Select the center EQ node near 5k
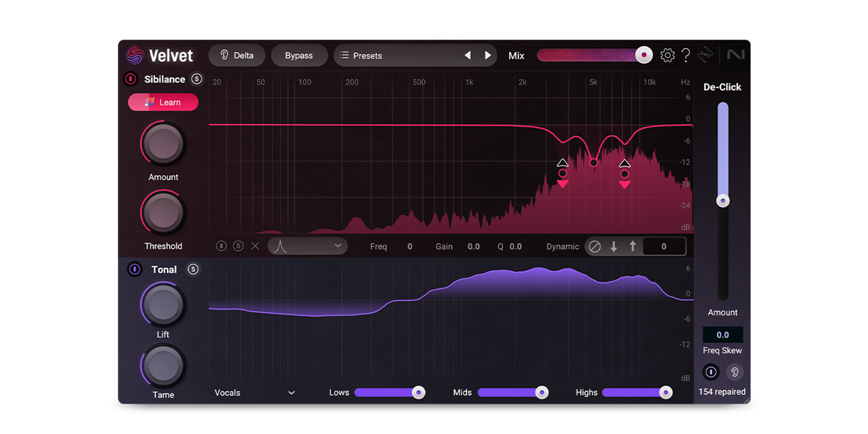This screenshot has width=868, height=434. click(x=594, y=163)
